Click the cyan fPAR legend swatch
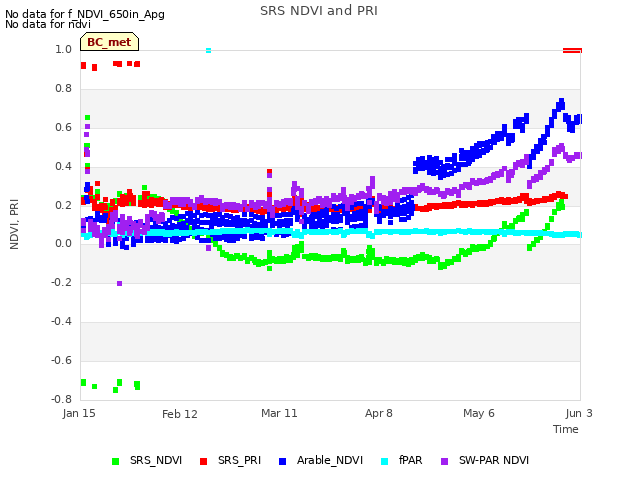The width and height of the screenshot is (640, 480). pyautogui.click(x=384, y=461)
